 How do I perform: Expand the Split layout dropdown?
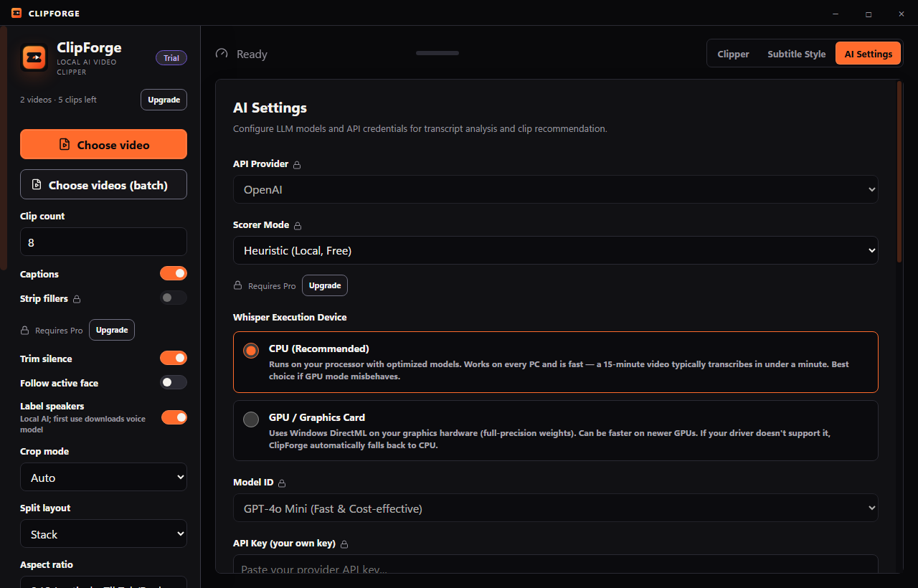[x=103, y=534]
